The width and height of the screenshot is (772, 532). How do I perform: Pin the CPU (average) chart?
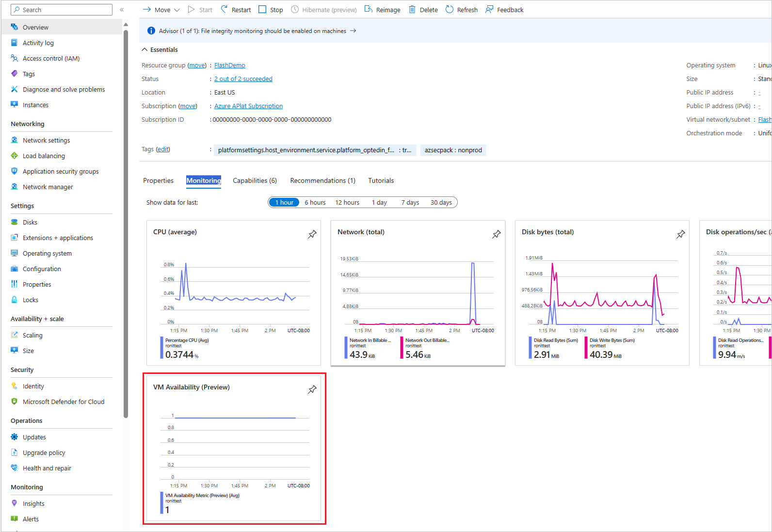pyautogui.click(x=312, y=234)
